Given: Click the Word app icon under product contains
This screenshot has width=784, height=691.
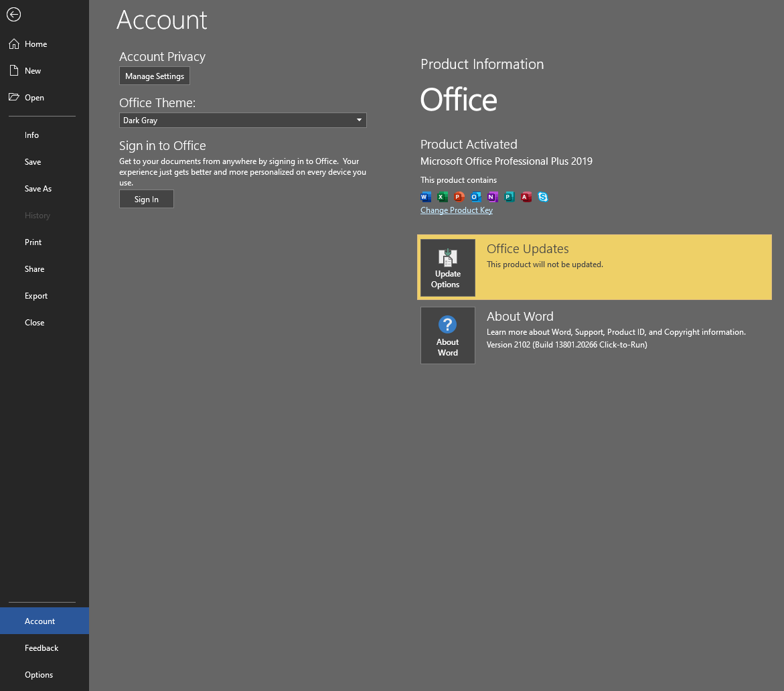Looking at the screenshot, I should [426, 197].
